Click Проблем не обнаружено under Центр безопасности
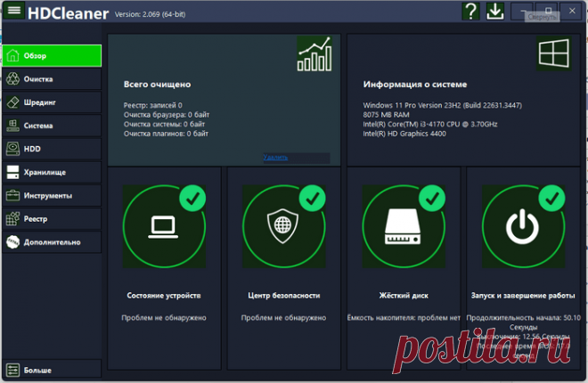Viewport: 588px width, 383px height. 283,318
